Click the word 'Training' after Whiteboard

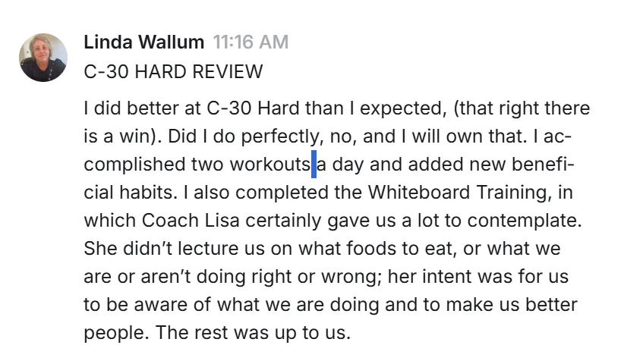coord(511,193)
